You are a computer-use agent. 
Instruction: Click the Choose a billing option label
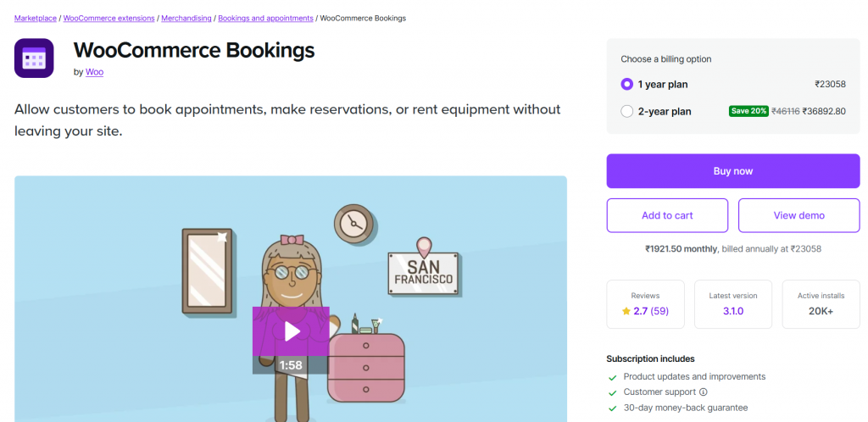[666, 59]
